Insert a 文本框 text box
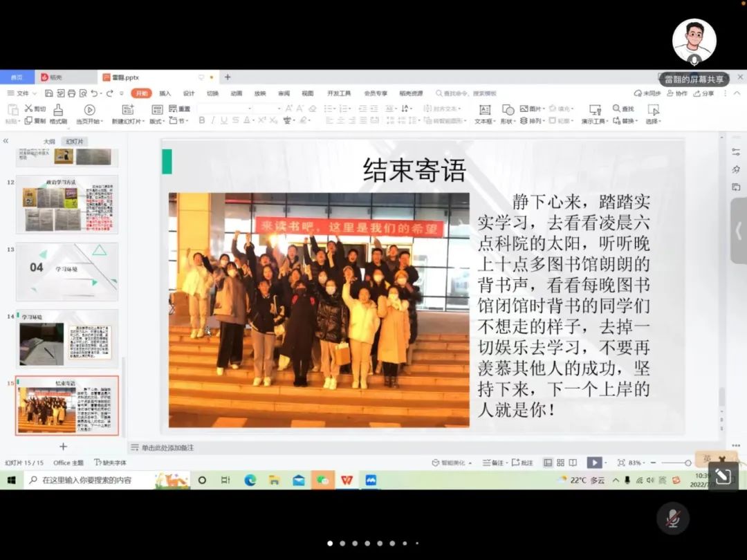The image size is (747, 560). 485,114
